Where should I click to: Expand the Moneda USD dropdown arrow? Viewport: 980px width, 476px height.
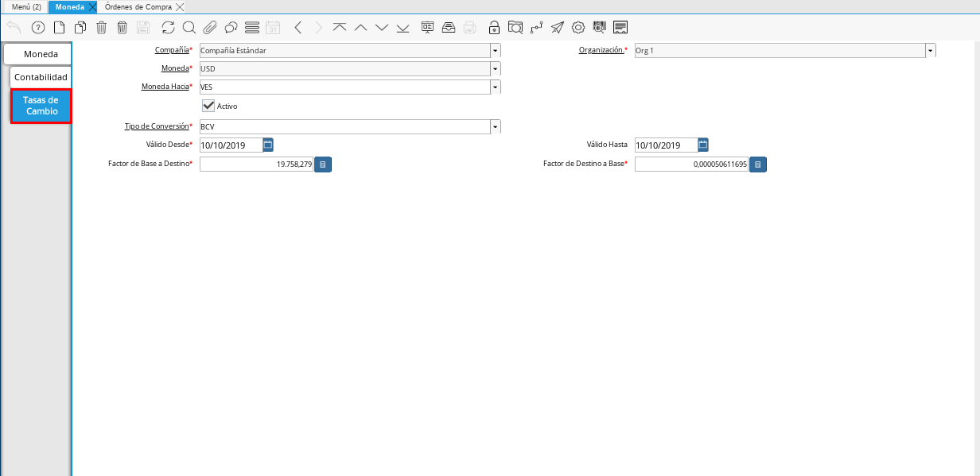pyautogui.click(x=496, y=68)
